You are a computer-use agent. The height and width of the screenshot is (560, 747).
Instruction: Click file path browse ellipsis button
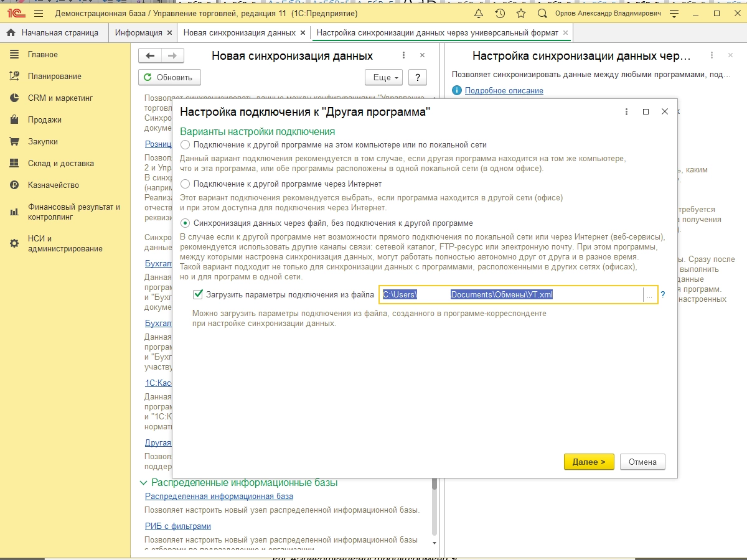click(650, 295)
